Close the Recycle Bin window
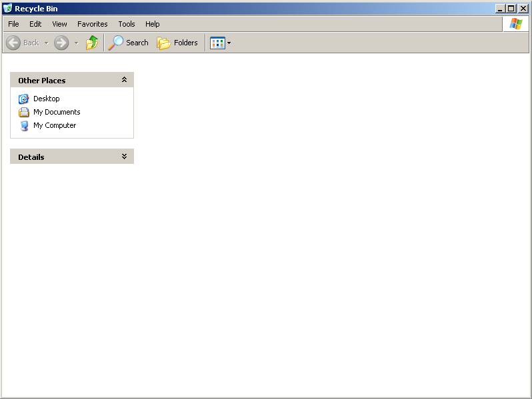Viewport: 532px width, 399px height. (x=523, y=9)
